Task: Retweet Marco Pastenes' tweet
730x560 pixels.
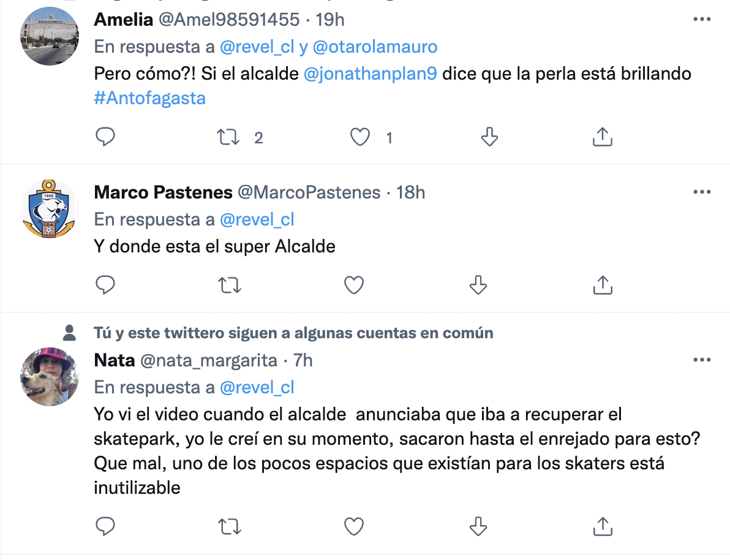Action: tap(230, 285)
